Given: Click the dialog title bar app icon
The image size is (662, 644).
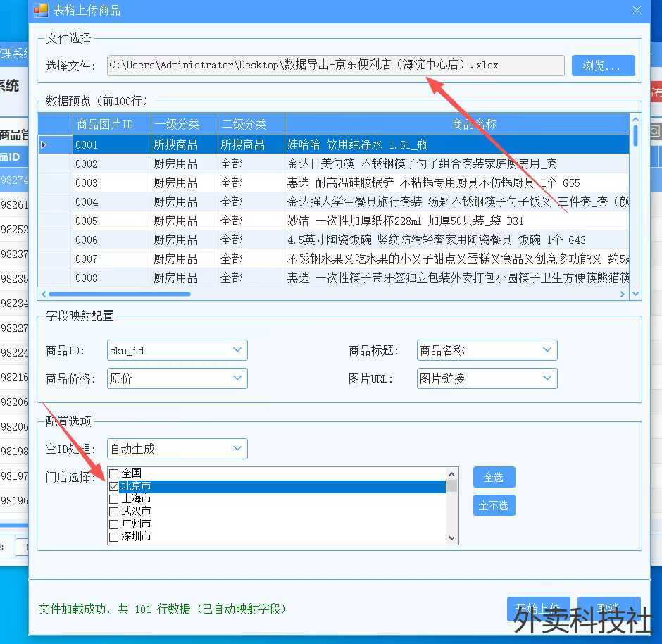Looking at the screenshot, I should click(x=41, y=10).
